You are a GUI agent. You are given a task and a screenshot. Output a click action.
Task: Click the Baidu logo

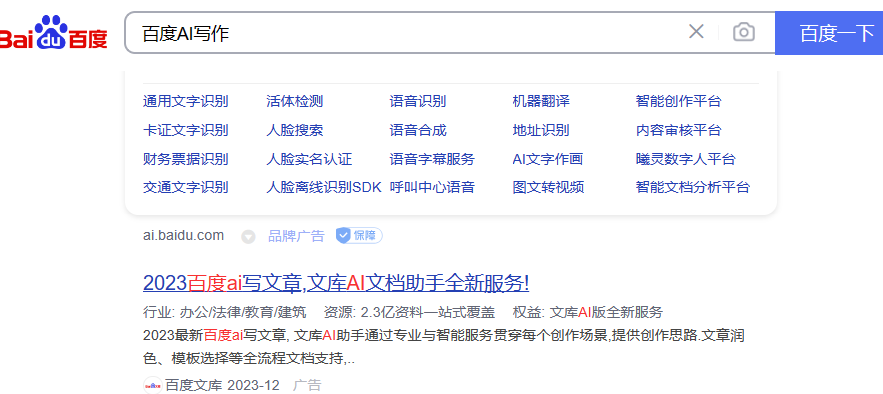click(53, 33)
